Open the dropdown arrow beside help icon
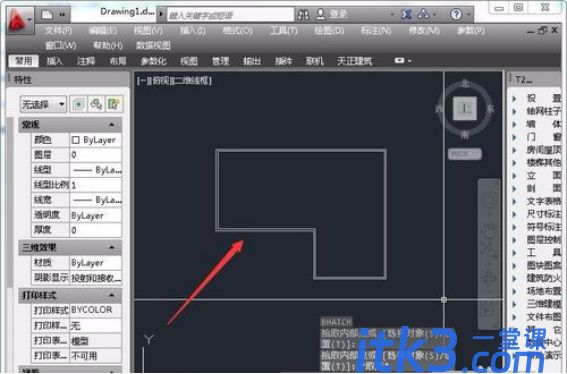Screen dimensions: 567x374 [x=468, y=15]
